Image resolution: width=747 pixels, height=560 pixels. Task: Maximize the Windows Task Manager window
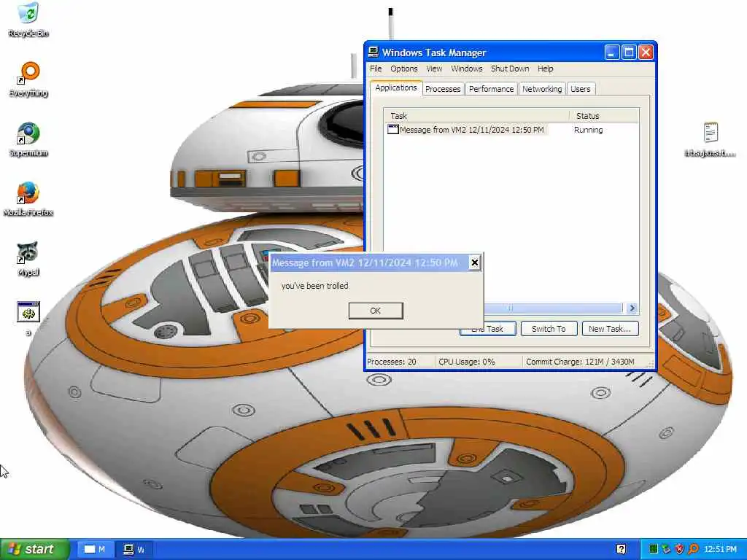[x=629, y=52]
